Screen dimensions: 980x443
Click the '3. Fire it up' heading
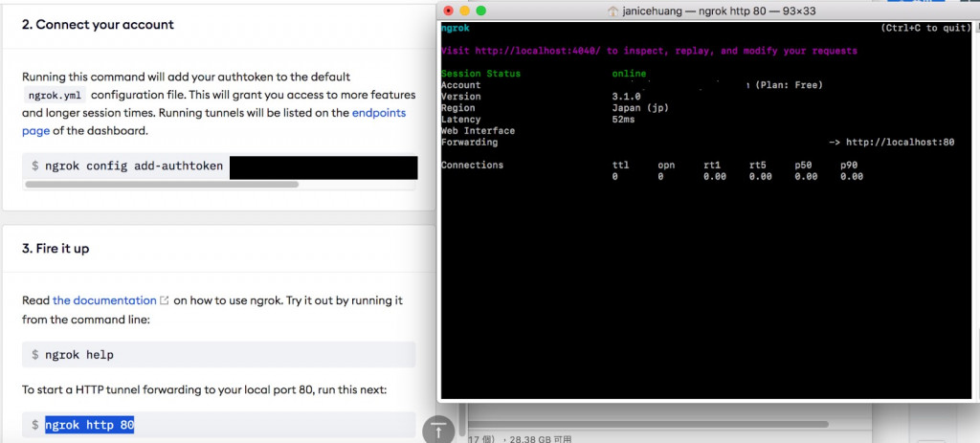pyautogui.click(x=56, y=249)
